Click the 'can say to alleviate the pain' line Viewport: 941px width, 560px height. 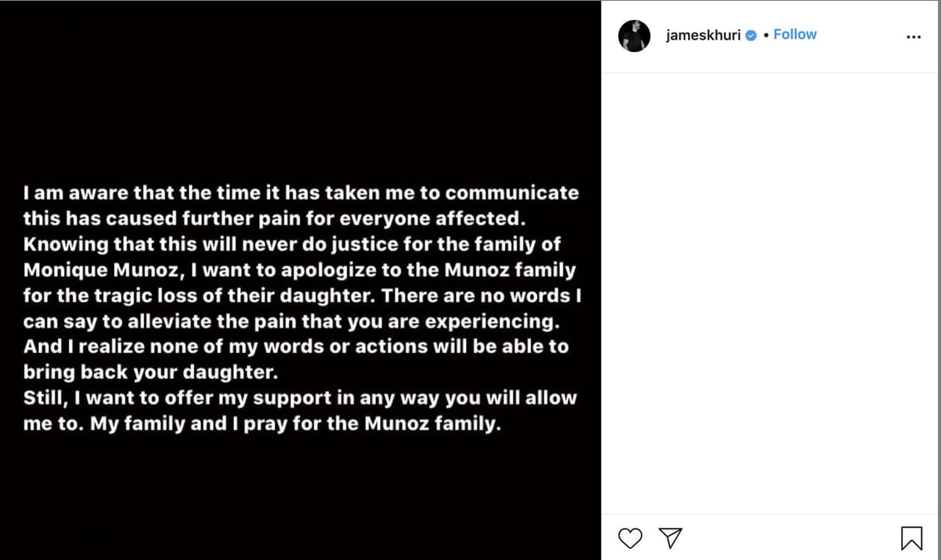[x=290, y=321]
